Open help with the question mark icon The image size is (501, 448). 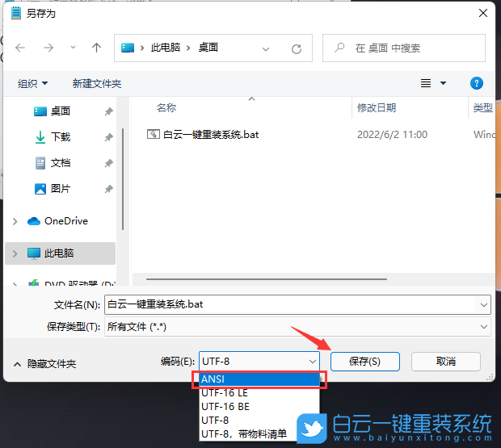477,83
